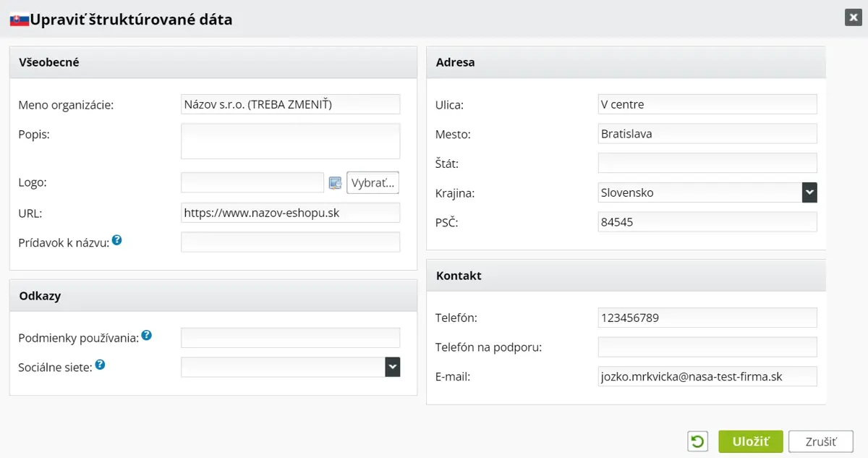
Task: Open help icon next to Sociálne siete
Action: (101, 365)
